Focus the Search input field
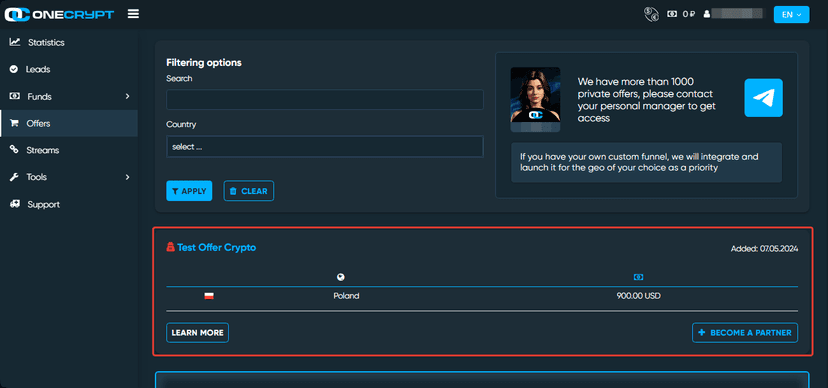The width and height of the screenshot is (828, 388). tap(325, 99)
